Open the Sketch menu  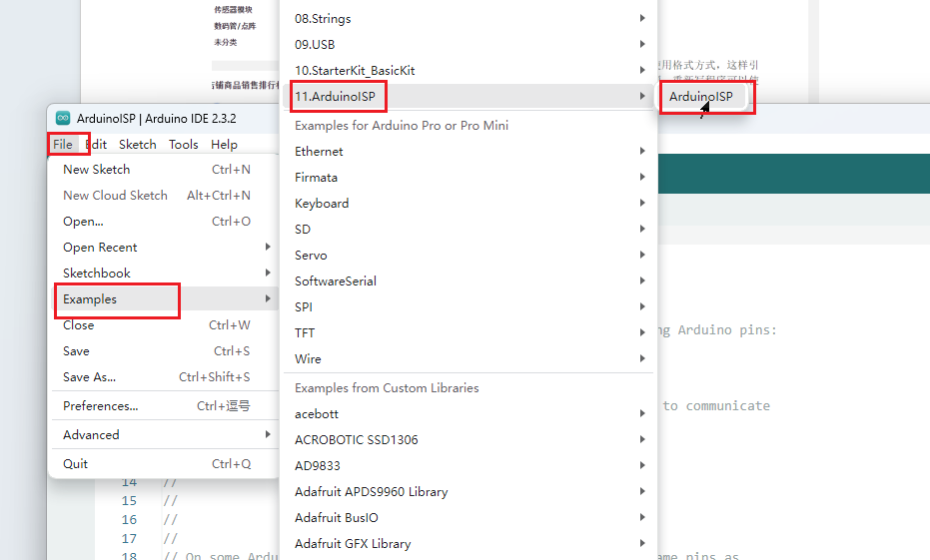tap(138, 145)
